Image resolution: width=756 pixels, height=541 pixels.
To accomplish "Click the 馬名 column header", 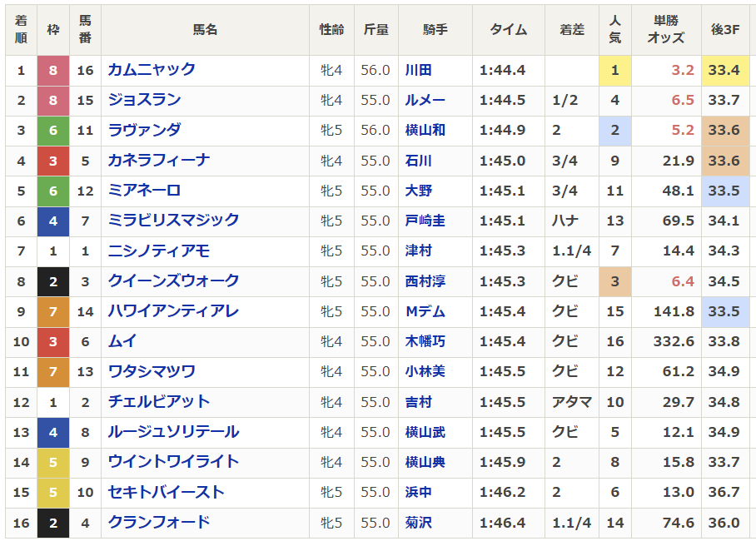I will click(205, 30).
